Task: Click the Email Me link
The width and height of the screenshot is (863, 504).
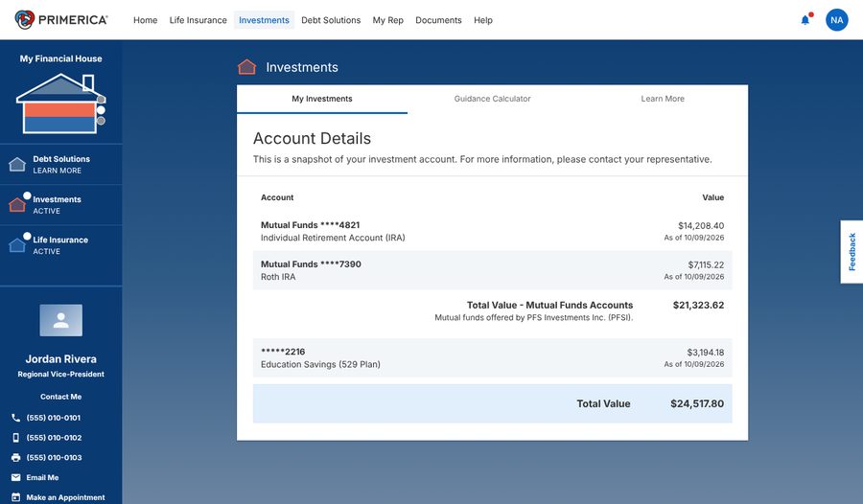Action: [x=42, y=477]
